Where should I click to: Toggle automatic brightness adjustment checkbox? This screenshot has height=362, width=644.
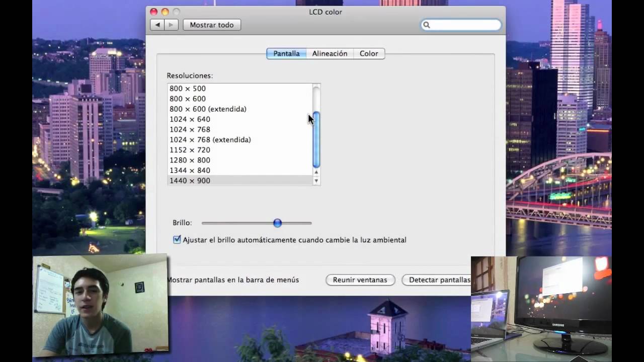pos(177,240)
